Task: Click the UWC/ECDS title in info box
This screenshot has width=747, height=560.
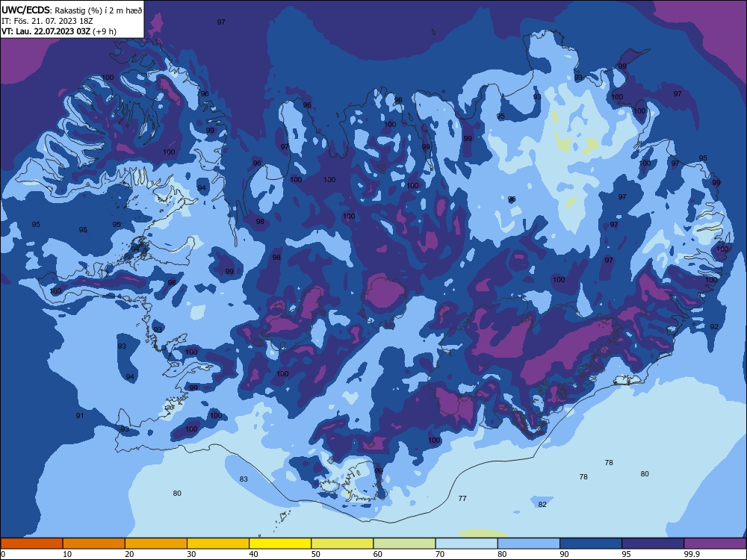Action: point(25,10)
